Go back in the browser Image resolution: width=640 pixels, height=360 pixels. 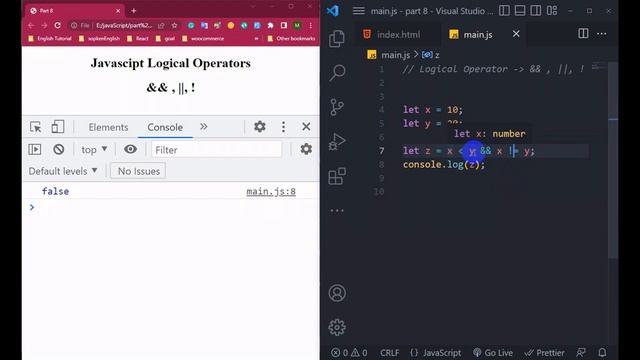pos(31,25)
